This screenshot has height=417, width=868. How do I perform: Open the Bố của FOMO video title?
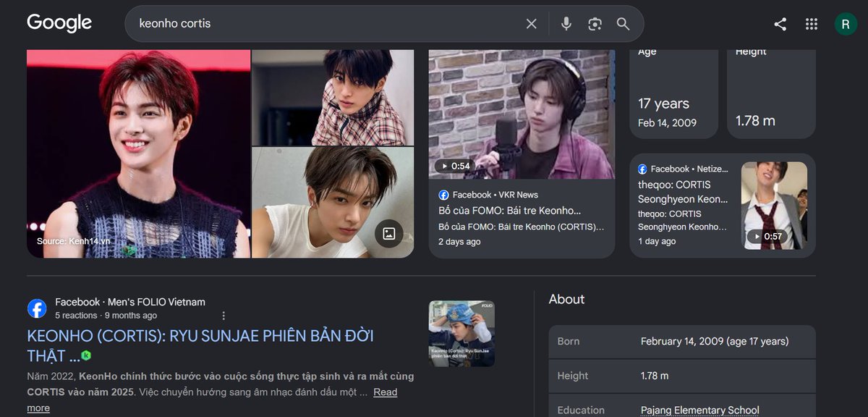click(x=510, y=211)
